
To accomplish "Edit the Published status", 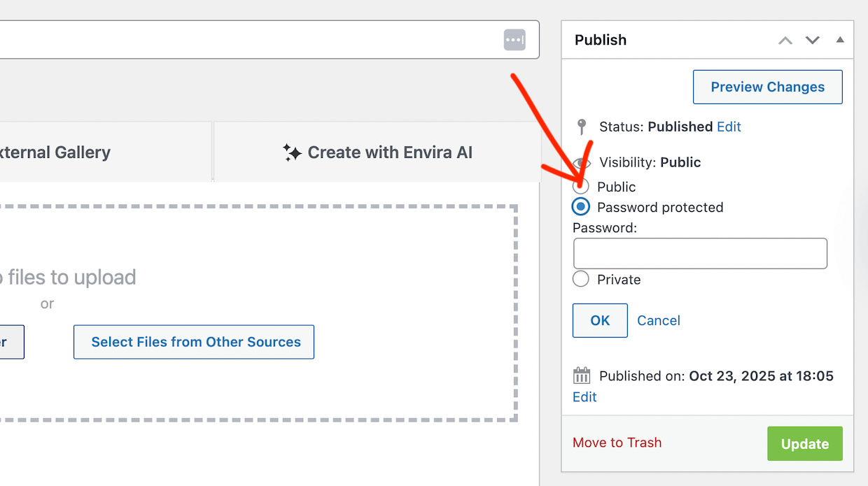I will point(729,127).
